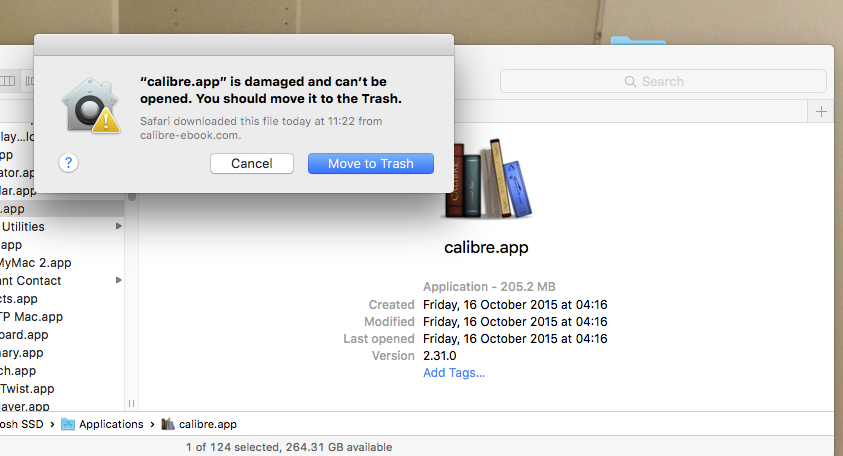This screenshot has width=843, height=456.
Task: Add a new tab with the plus button
Action: (x=821, y=111)
